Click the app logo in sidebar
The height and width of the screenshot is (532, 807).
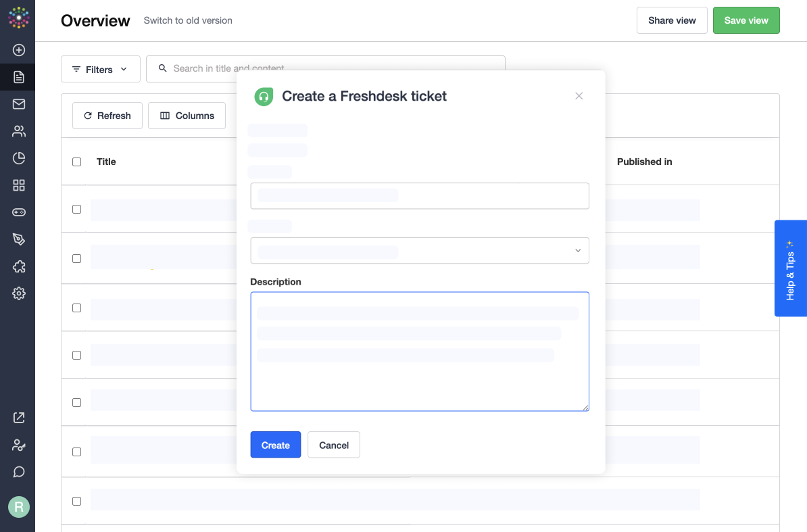tap(18, 18)
